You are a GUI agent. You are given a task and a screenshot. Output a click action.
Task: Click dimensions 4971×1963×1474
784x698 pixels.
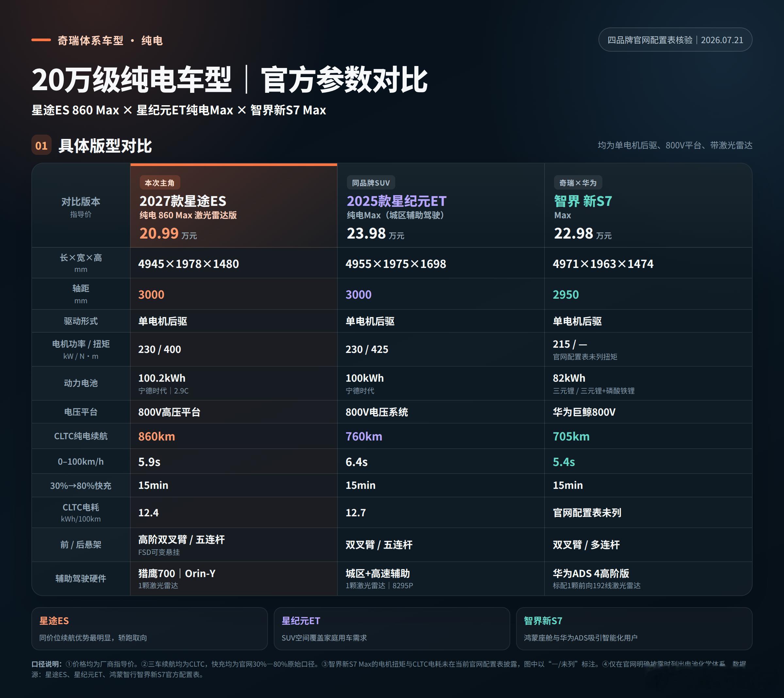603,264
